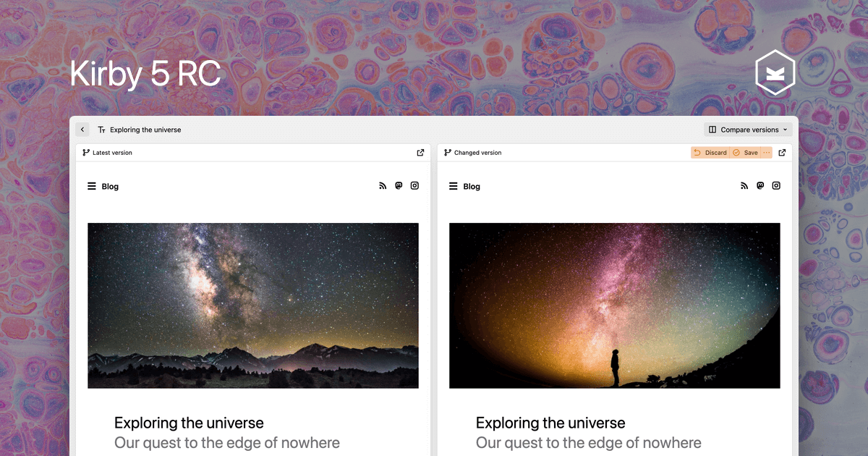868x456 pixels.
Task: Open changed version in new window
Action: point(782,153)
